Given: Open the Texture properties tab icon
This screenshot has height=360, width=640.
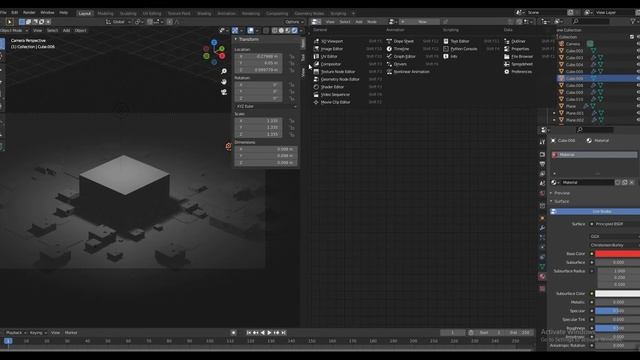Looking at the screenshot, I should [x=542, y=289].
